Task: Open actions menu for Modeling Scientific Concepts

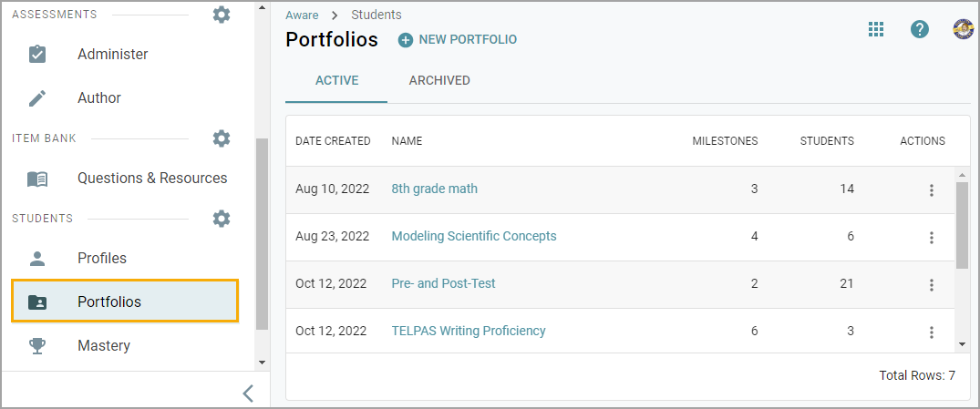Action: click(x=932, y=237)
